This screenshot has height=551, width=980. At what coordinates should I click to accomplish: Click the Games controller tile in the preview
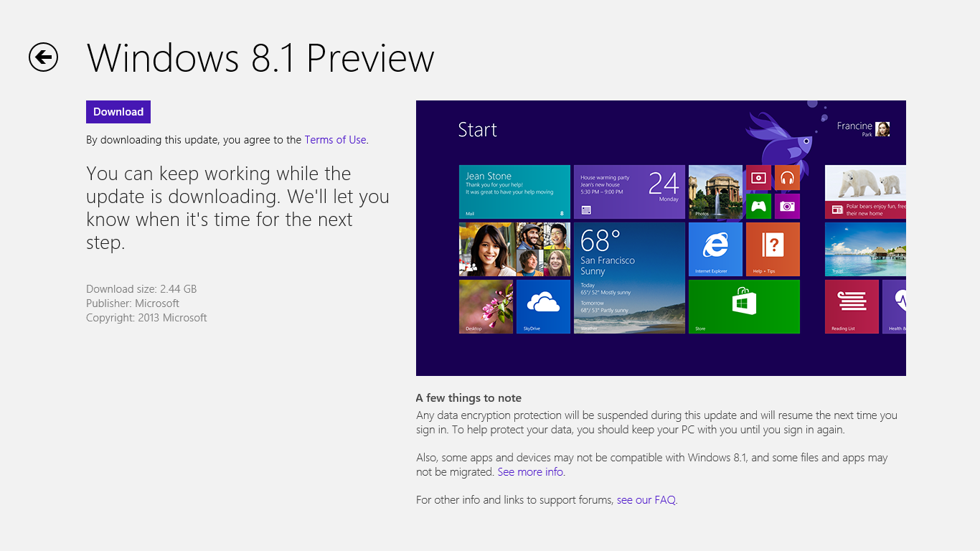[x=758, y=206]
